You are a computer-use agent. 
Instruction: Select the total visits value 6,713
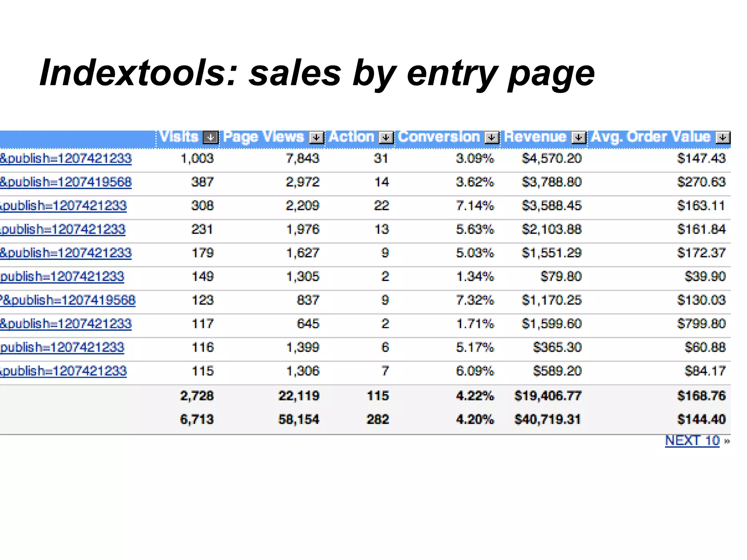197,420
